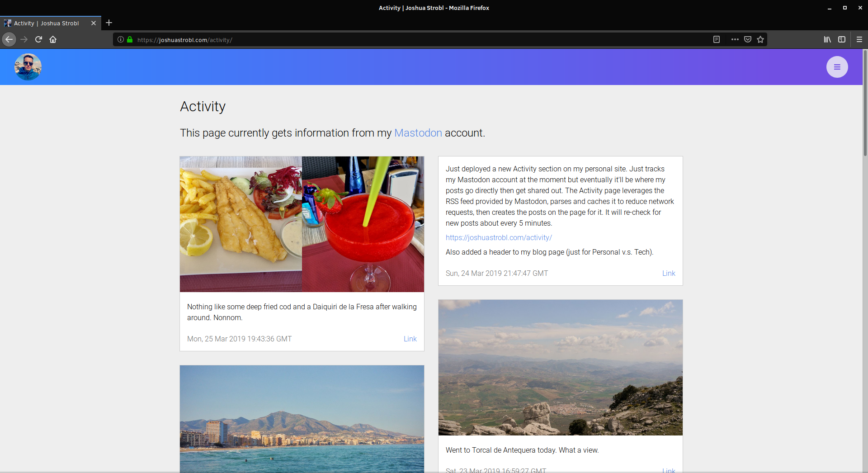Screen dimensions: 868x473
Task: Click the profile avatar in header
Action: 28,67
